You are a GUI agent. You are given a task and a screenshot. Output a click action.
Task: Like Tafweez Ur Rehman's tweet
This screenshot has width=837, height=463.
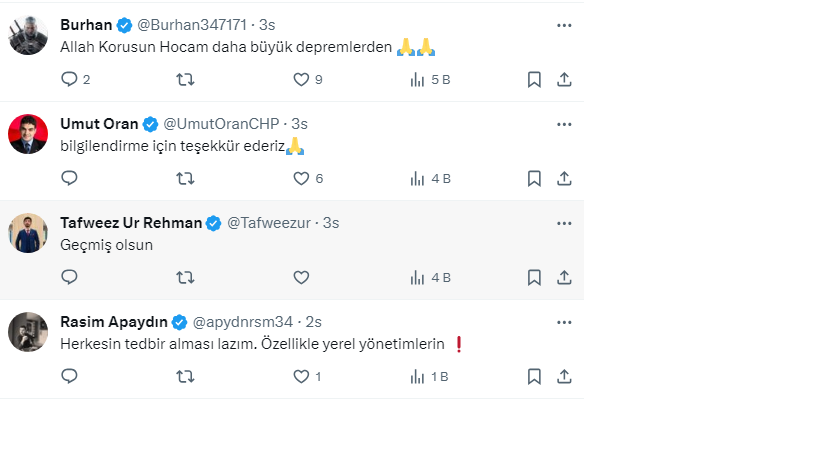pyautogui.click(x=301, y=277)
